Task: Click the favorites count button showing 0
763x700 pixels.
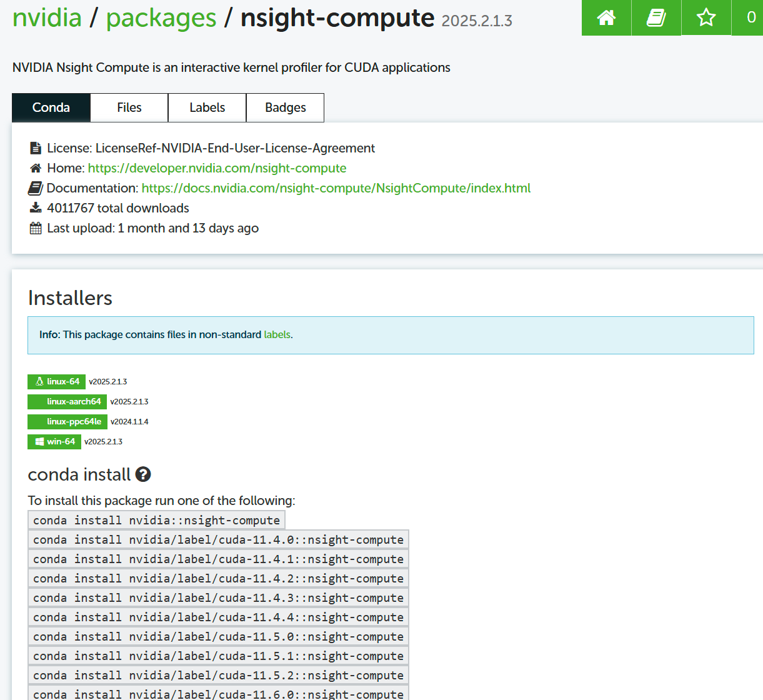Action: [749, 17]
